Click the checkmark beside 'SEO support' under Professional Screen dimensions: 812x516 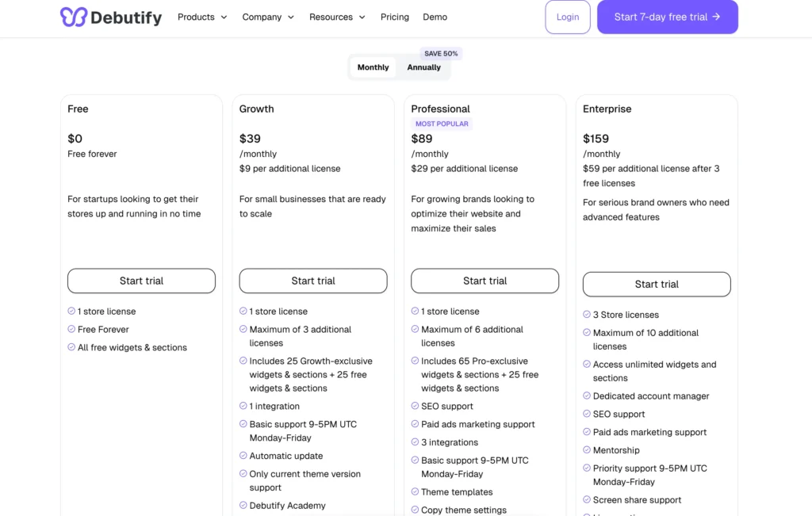[415, 406]
